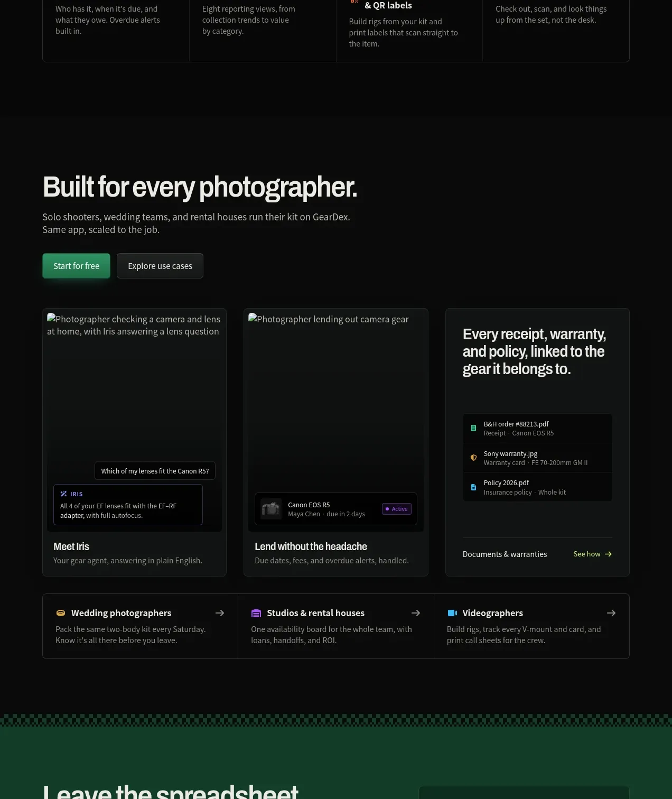Screen dimensions: 672x799
Task: Follow the See how link
Action: tap(593, 554)
